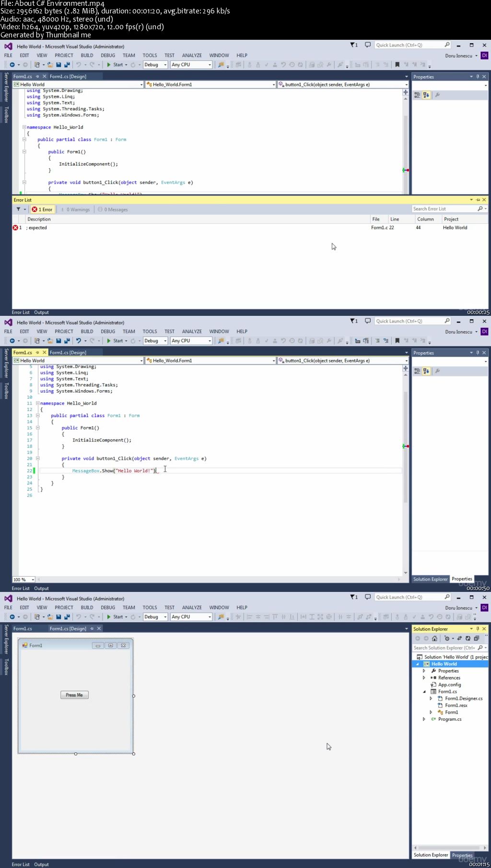Click the Form1 designer close box
491x868 pixels.
pos(123,645)
